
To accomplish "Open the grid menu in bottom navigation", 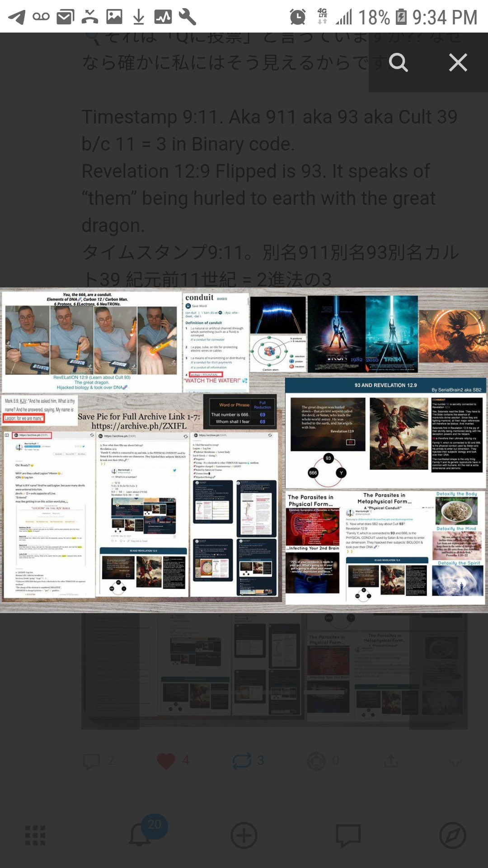I will point(35,835).
